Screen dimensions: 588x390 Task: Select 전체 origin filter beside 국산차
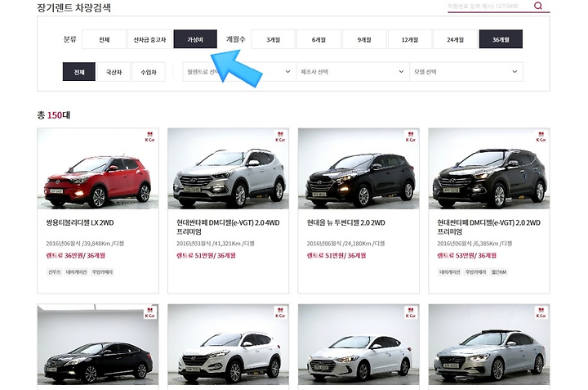pyautogui.click(x=79, y=72)
